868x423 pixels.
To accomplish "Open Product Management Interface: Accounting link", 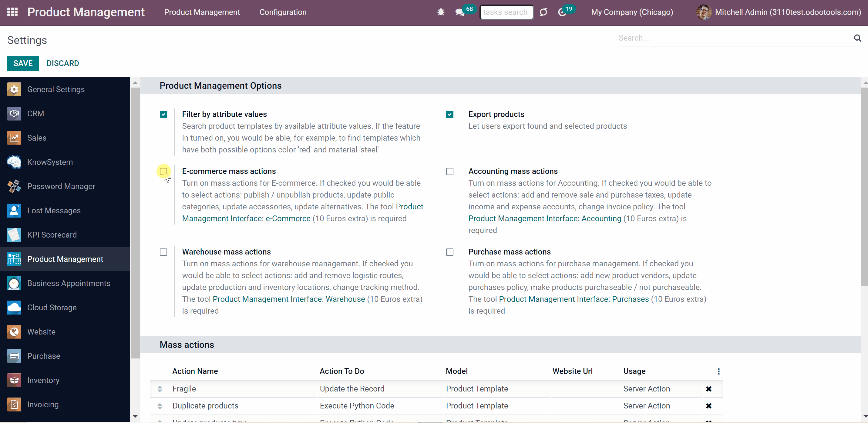I will (544, 218).
